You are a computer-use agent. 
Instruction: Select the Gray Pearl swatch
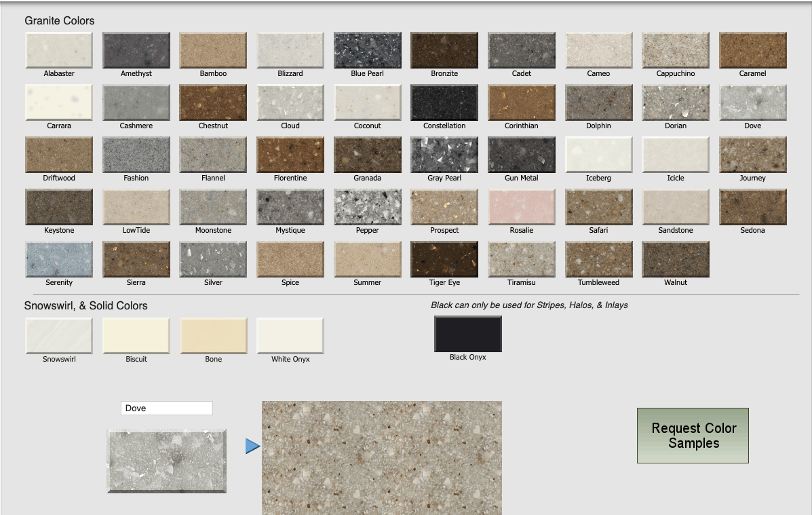[x=444, y=154]
